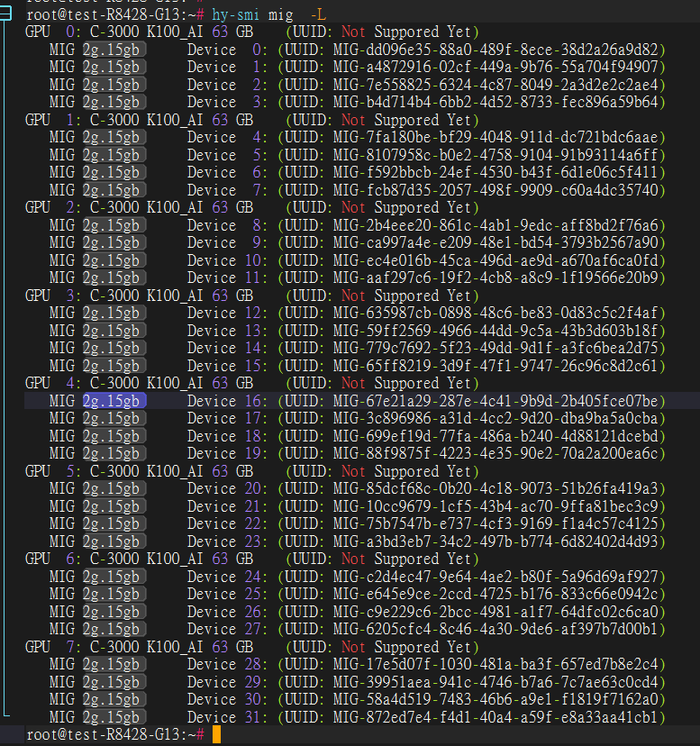
Task: Click 'Not Suppored Yet' on the GPU 7 line
Action: tap(406, 648)
